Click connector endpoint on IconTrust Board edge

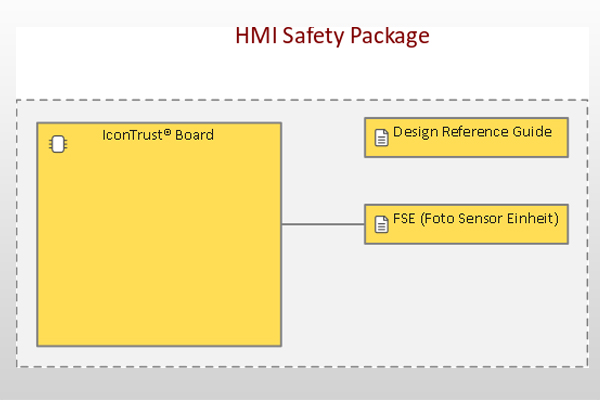(x=282, y=224)
